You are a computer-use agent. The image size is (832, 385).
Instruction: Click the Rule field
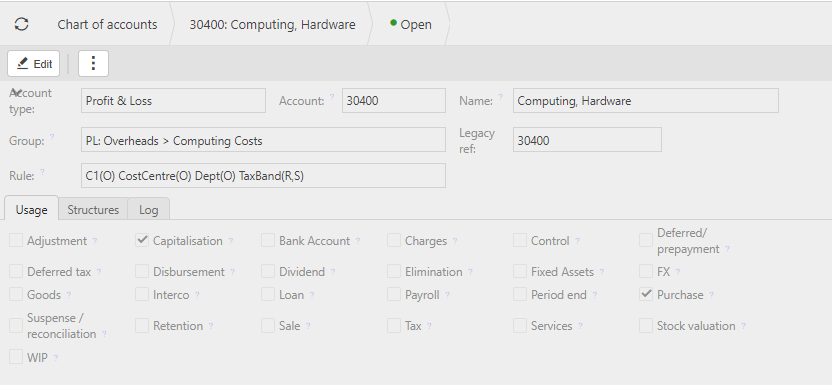(x=263, y=176)
